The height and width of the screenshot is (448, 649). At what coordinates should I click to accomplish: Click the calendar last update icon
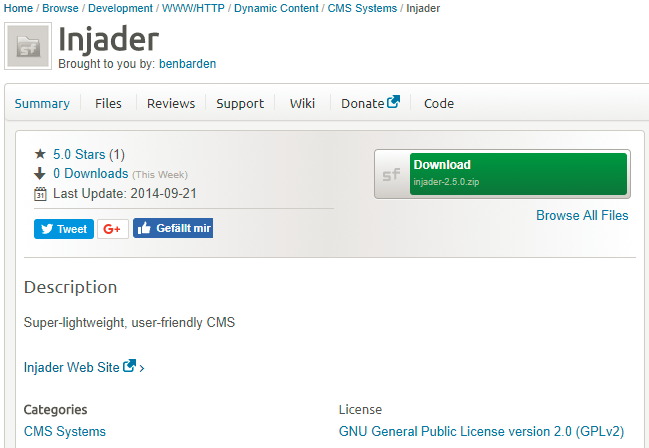point(40,194)
